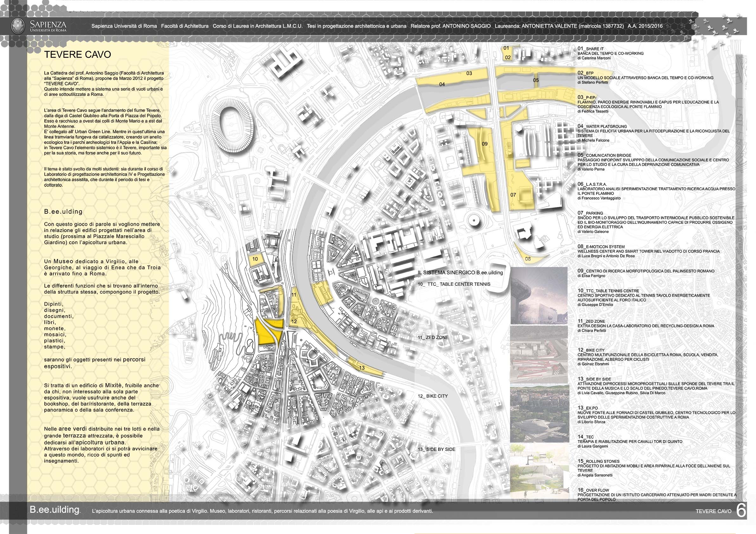This screenshot has height=534, width=756.
Task: Click the TEVERE CAVO heading
Action: (x=77, y=55)
